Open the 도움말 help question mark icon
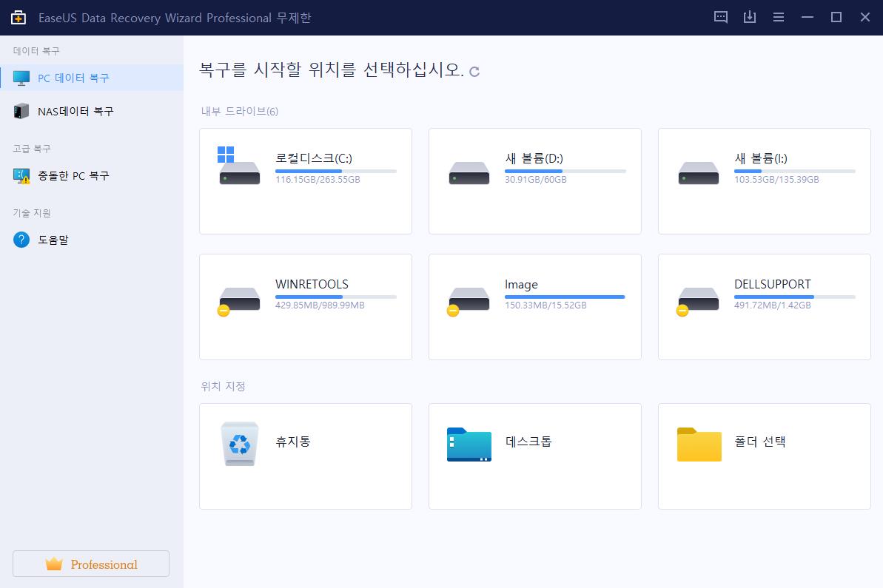 (x=21, y=239)
